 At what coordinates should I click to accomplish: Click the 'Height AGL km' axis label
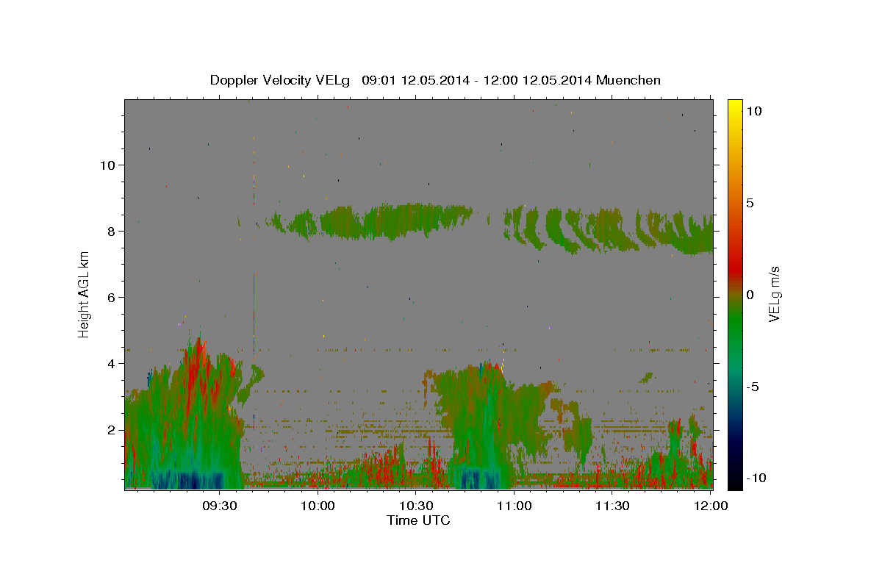(x=85, y=294)
